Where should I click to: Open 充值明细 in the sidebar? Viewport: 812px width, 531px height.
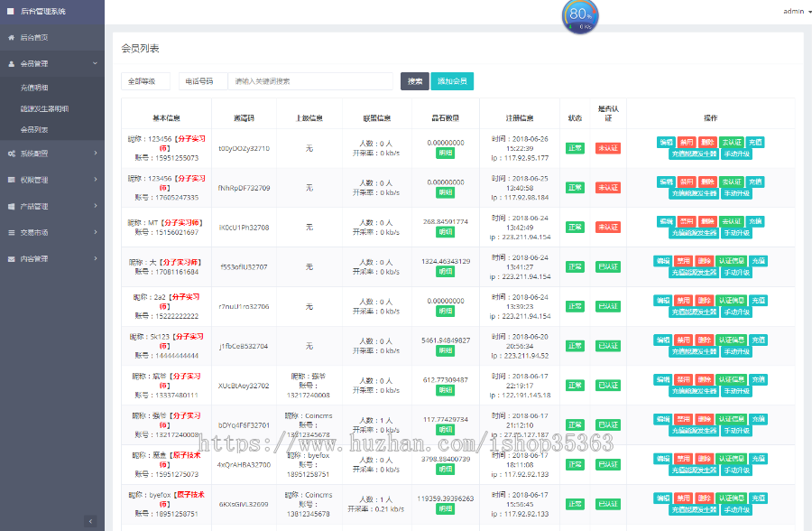(34, 88)
